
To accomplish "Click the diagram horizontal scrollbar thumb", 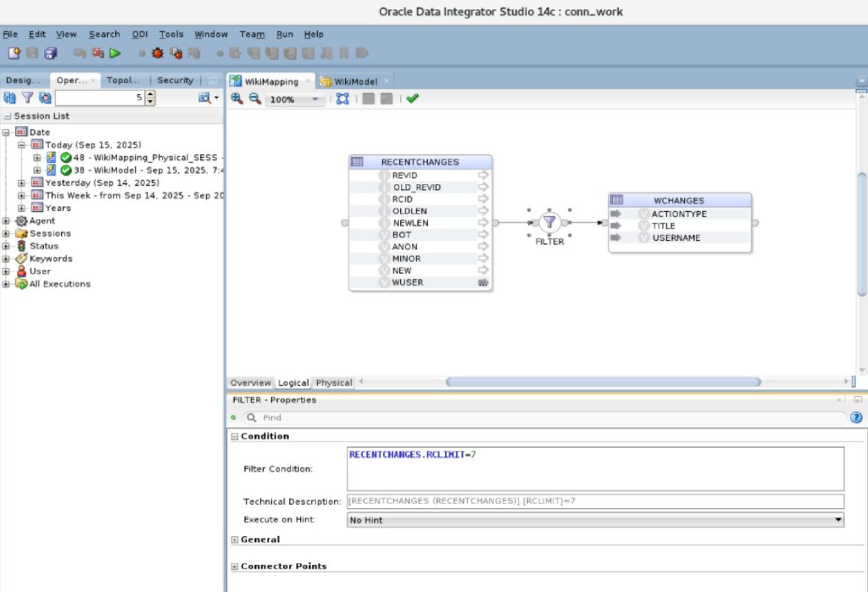I will click(x=603, y=382).
